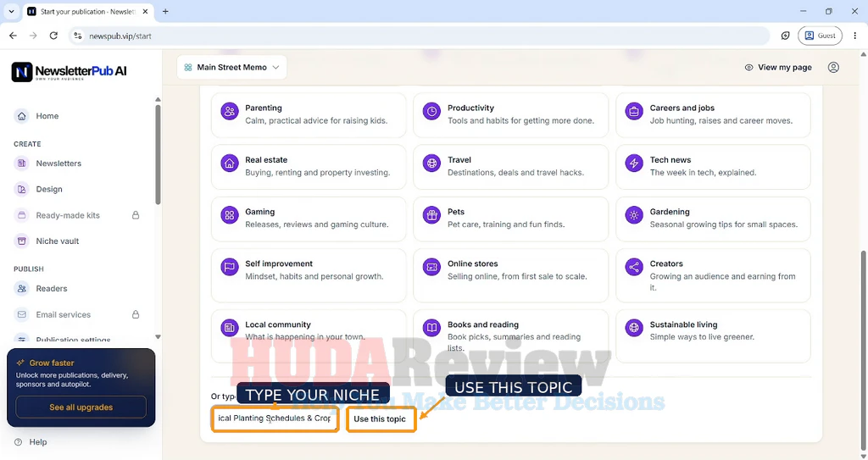Go to Readers in sidebar
This screenshot has height=460, width=868.
click(51, 288)
